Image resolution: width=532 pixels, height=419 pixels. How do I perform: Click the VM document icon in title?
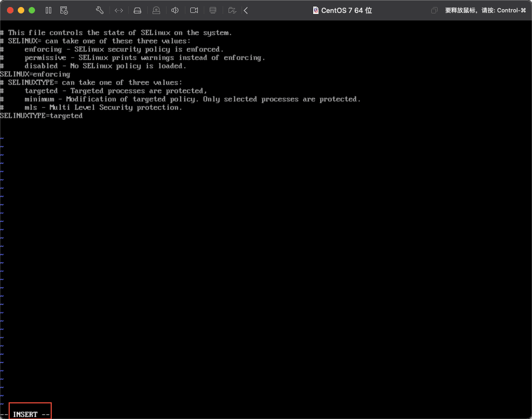(x=315, y=10)
